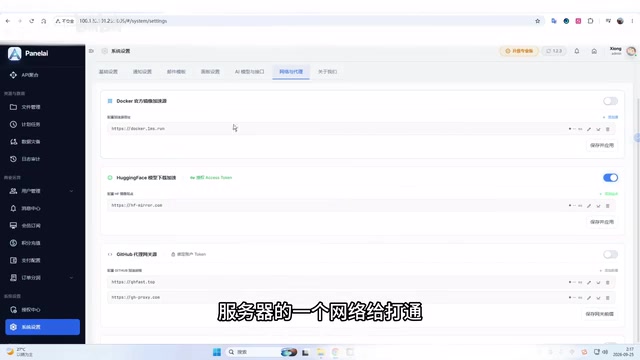Click the green Access Token link
640x360 pixels.
(x=211, y=178)
